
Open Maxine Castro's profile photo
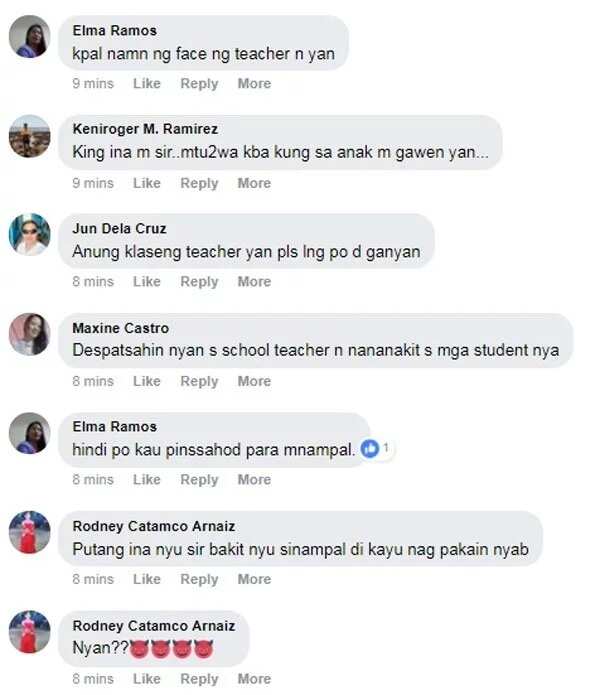[30, 334]
